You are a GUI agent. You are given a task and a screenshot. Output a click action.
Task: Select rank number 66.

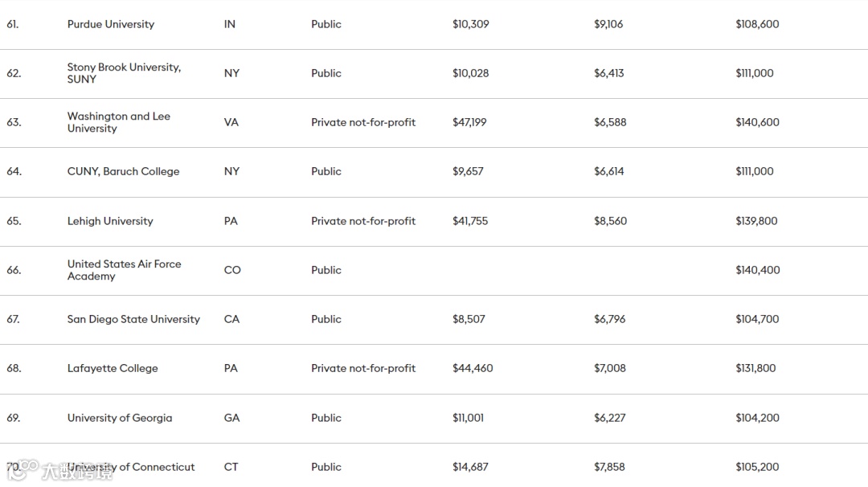pos(14,270)
